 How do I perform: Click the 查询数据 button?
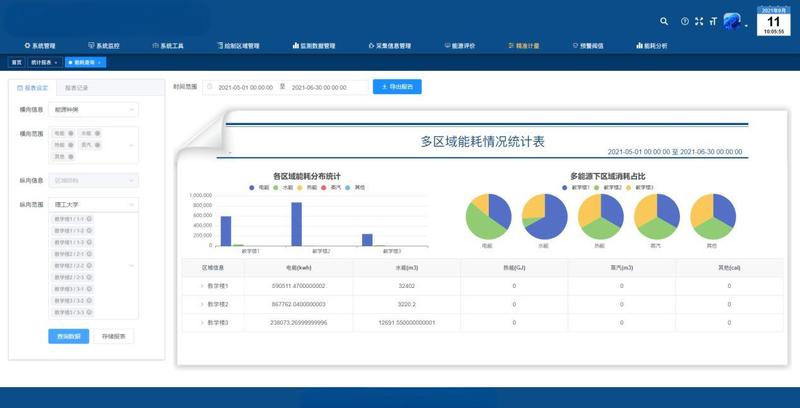coord(69,336)
